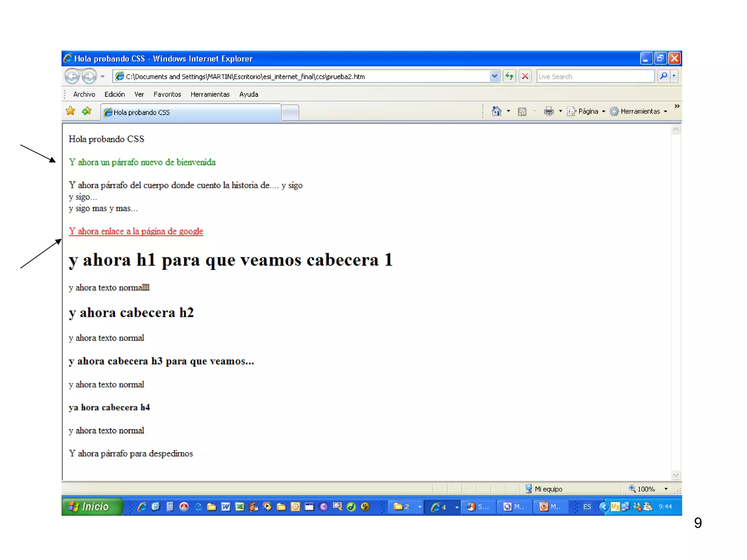Open the Página dropdown menu

point(588,111)
